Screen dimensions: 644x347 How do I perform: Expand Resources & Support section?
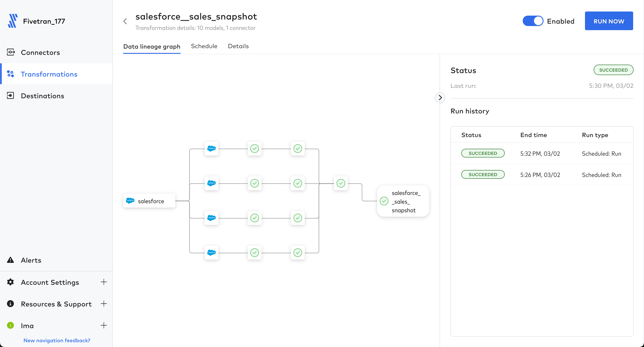click(103, 304)
